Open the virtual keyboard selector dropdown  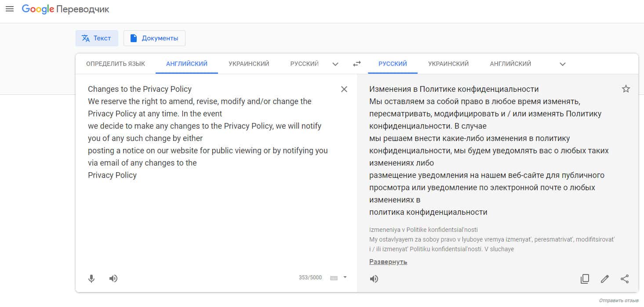tap(345, 277)
